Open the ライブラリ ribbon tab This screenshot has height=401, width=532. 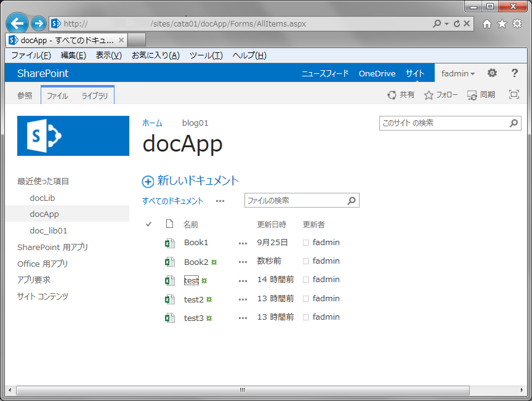coord(94,96)
